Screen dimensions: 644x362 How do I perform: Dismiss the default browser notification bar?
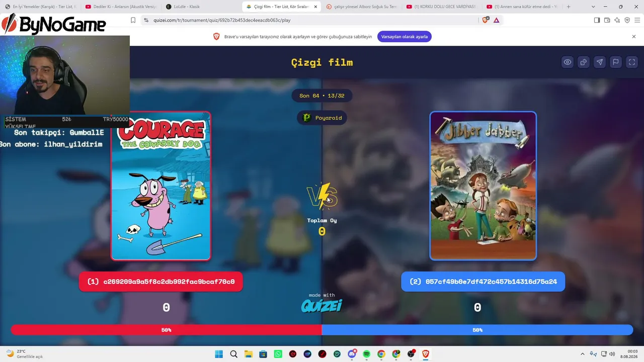tap(634, 37)
